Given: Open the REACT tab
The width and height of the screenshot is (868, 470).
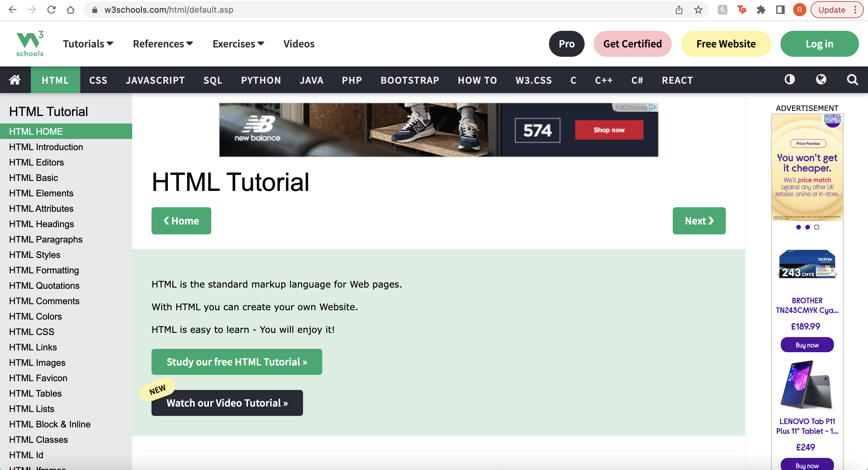Looking at the screenshot, I should coord(677,80).
